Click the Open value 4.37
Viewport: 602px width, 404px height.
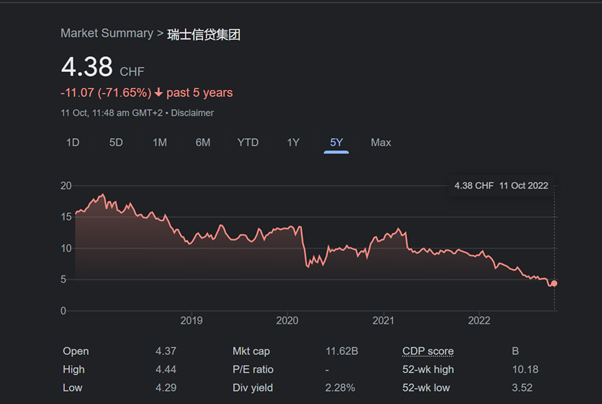pos(166,351)
